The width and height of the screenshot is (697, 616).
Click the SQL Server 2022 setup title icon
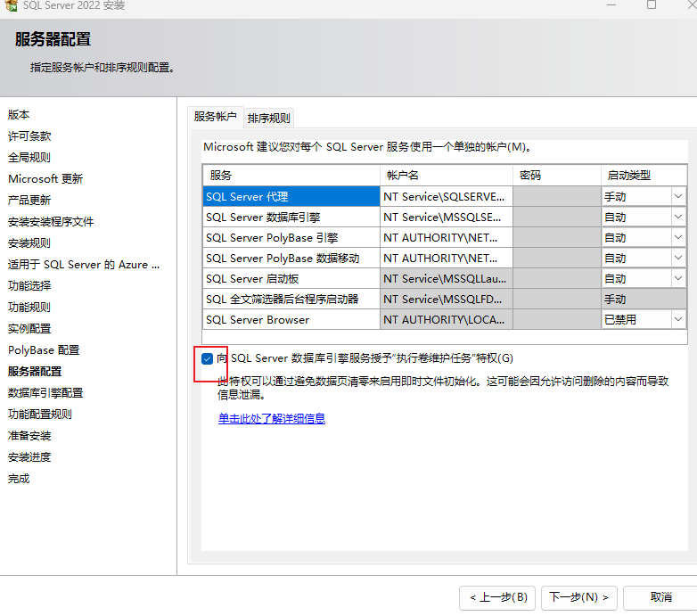[x=12, y=5]
